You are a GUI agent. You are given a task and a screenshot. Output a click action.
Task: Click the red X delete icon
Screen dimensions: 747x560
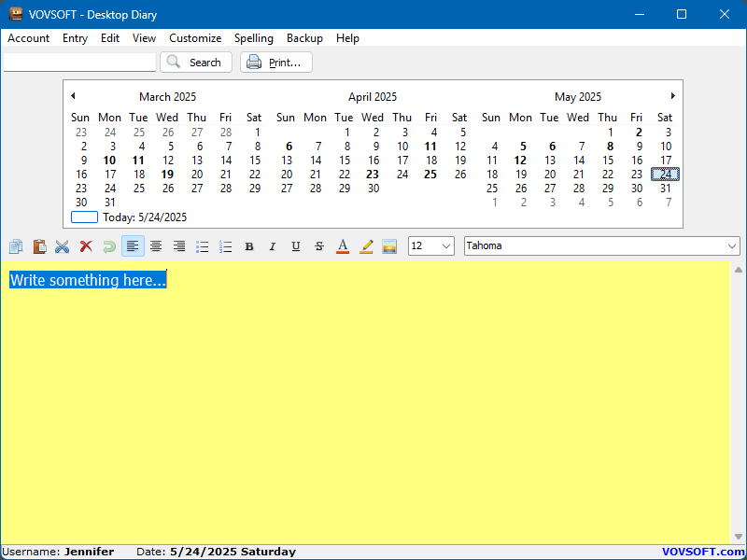pos(86,246)
